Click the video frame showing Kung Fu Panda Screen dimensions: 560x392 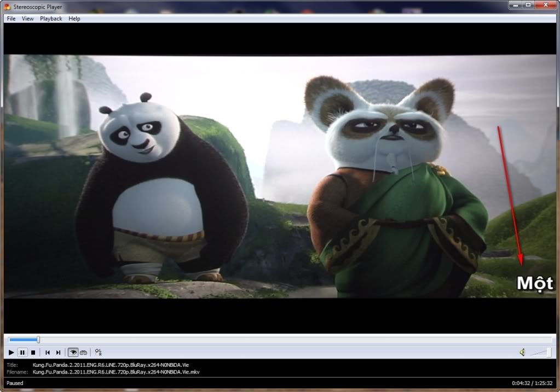(280, 176)
